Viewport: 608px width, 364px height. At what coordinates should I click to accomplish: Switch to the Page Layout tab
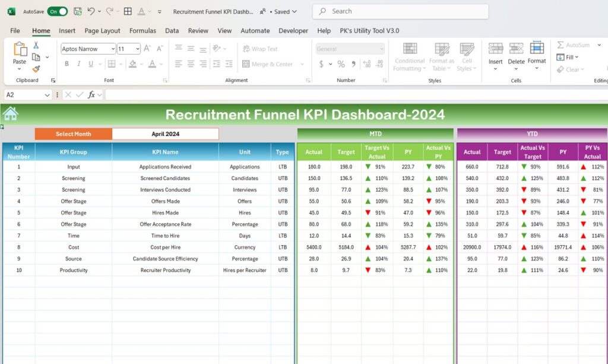102,31
